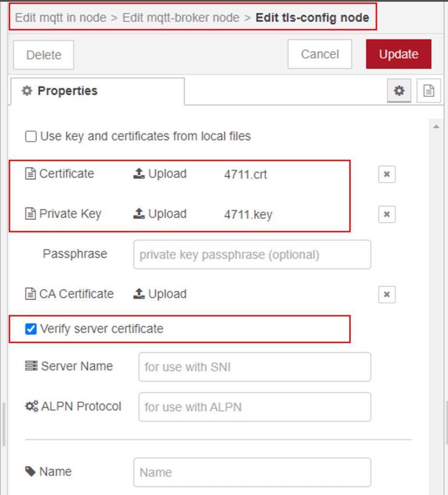
Task: Open node settings via the gear icon top right
Action: pyautogui.click(x=399, y=90)
